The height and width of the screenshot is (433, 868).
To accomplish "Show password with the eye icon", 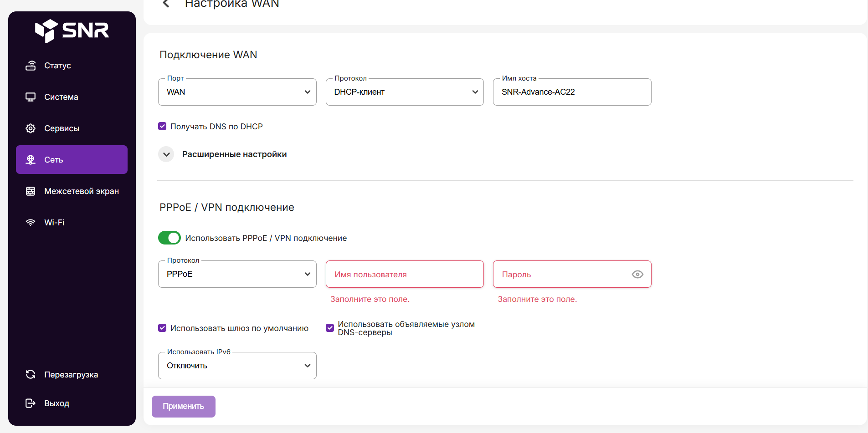I will [x=637, y=275].
